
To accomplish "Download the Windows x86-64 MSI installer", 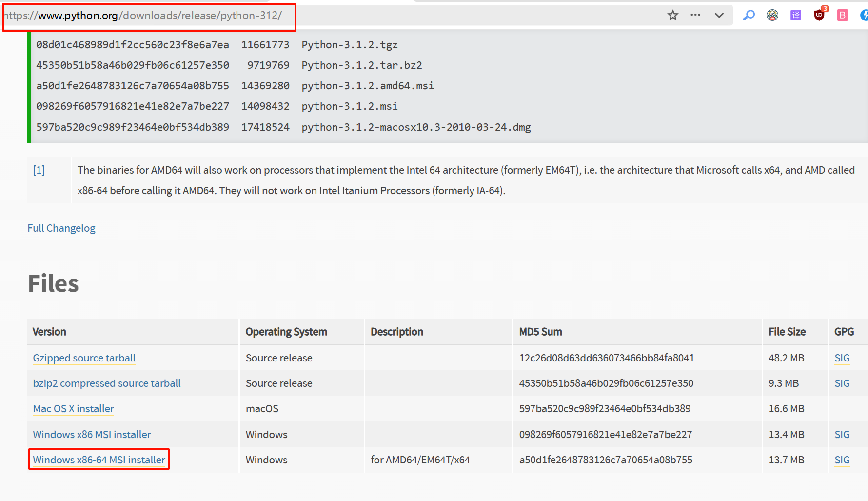I will click(99, 460).
